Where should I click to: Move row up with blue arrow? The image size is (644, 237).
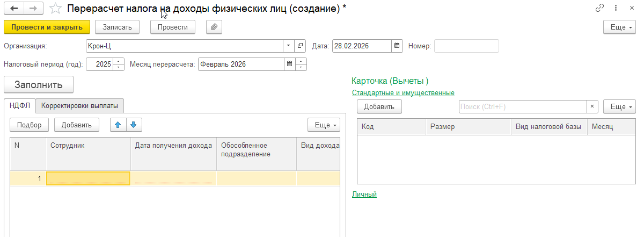[x=118, y=125]
